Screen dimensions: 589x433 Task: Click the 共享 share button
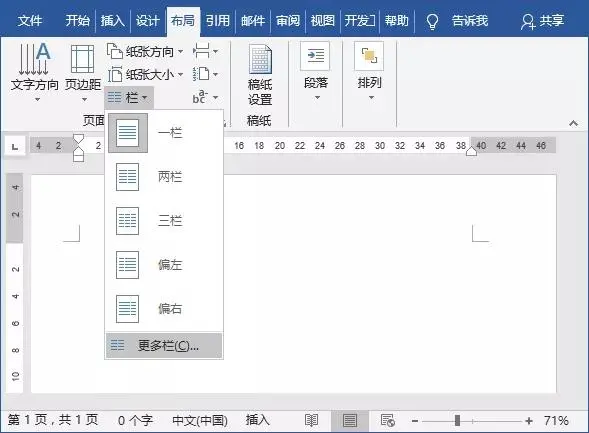click(542, 21)
